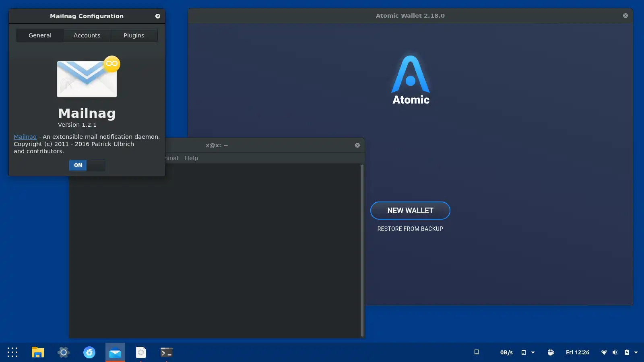Screen dimensions: 644x362
Task: Click the Atomic logo in the wallet window
Action: (411, 80)
